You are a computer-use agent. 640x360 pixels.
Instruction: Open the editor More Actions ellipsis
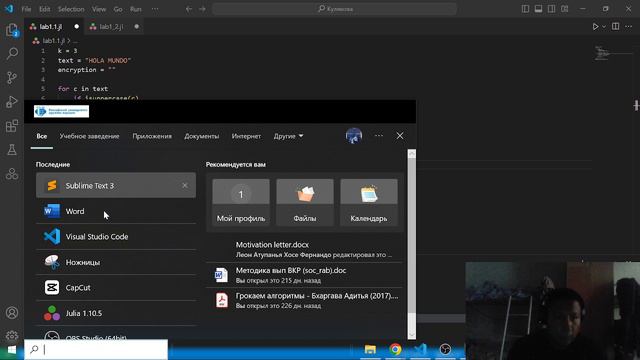(x=629, y=27)
